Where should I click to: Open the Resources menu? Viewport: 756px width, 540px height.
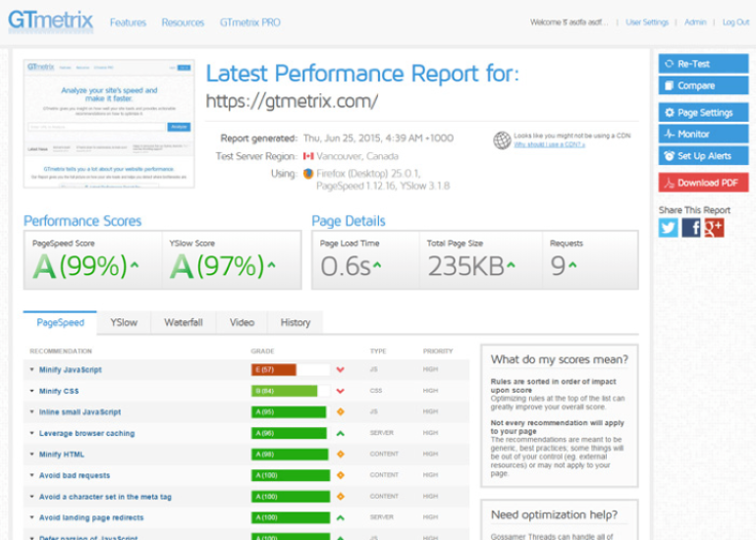(183, 23)
